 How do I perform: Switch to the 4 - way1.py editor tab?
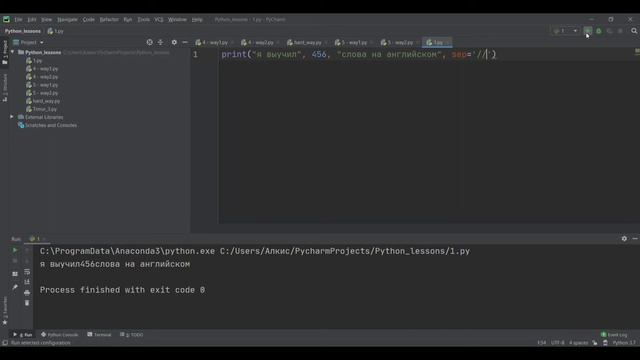214,42
